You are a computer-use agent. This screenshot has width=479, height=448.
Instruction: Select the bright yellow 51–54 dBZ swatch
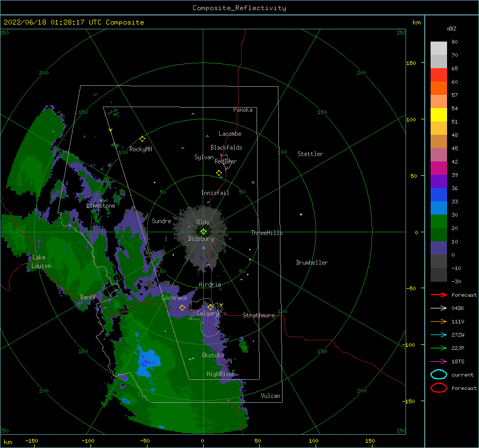[x=439, y=115]
